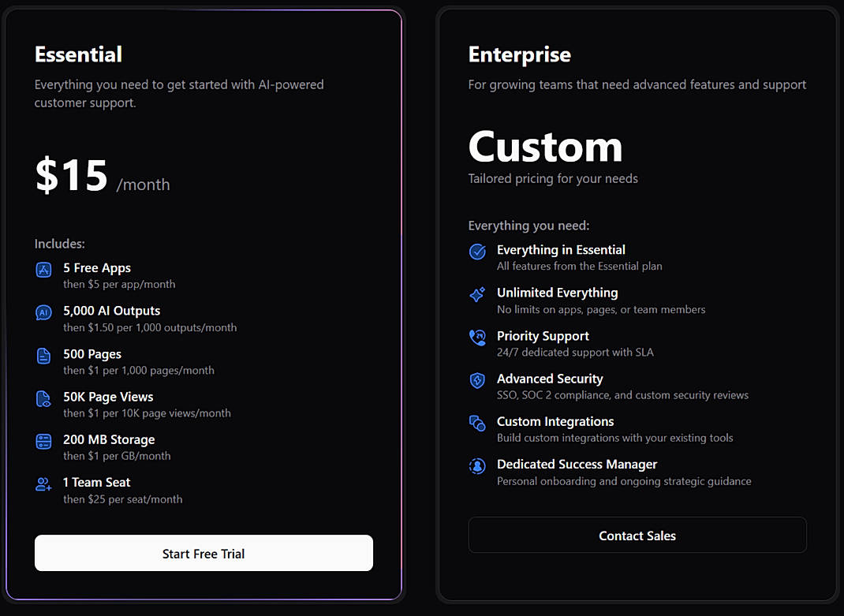Click the Pages document icon
The width and height of the screenshot is (844, 616).
click(x=43, y=355)
